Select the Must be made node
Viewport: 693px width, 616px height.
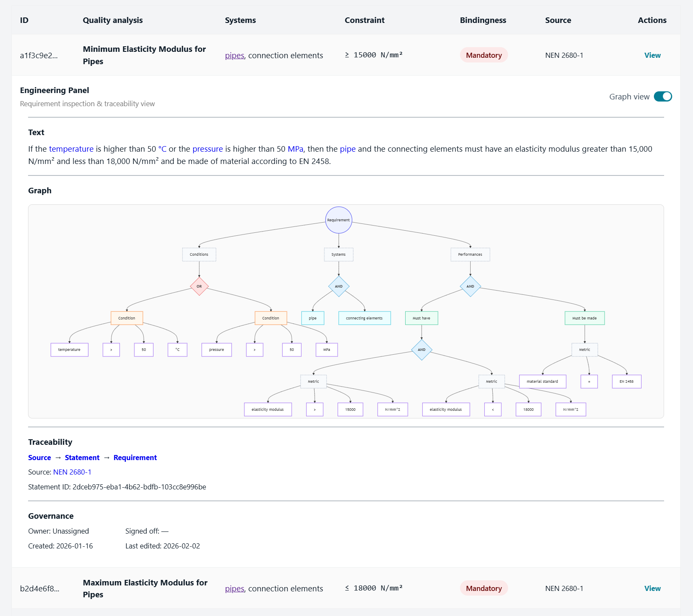[x=585, y=318]
